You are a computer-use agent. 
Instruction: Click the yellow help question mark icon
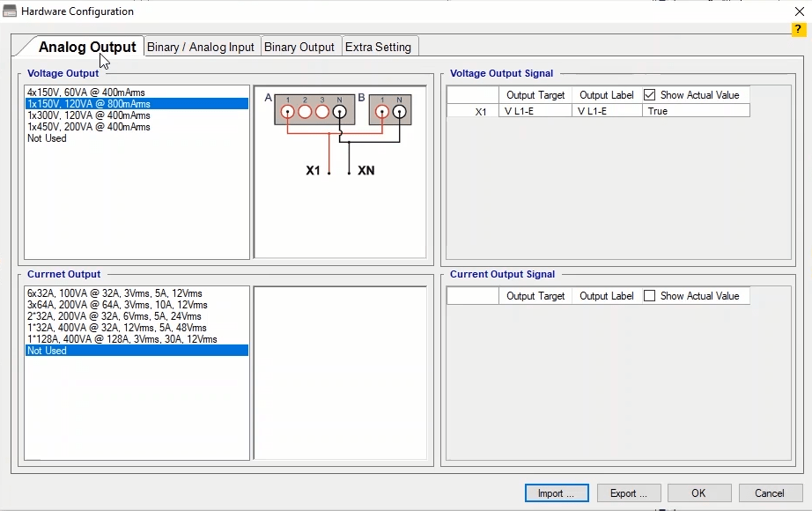[799, 30]
